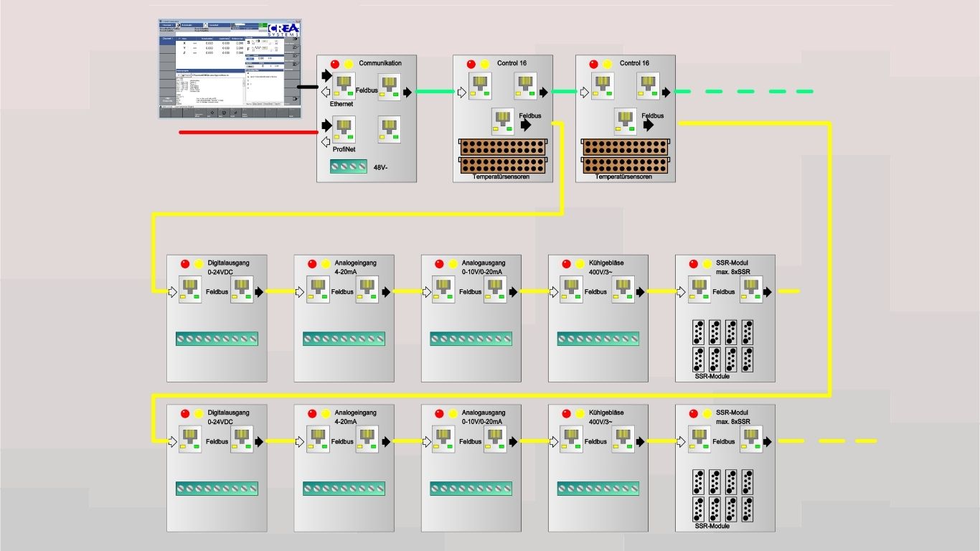Click the yellow status LED on Communikation module
This screenshot has height=551, width=980.
tap(348, 64)
